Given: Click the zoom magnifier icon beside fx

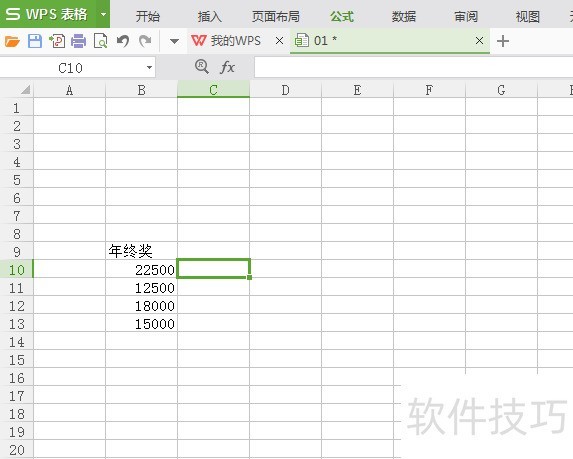Looking at the screenshot, I should (x=202, y=67).
